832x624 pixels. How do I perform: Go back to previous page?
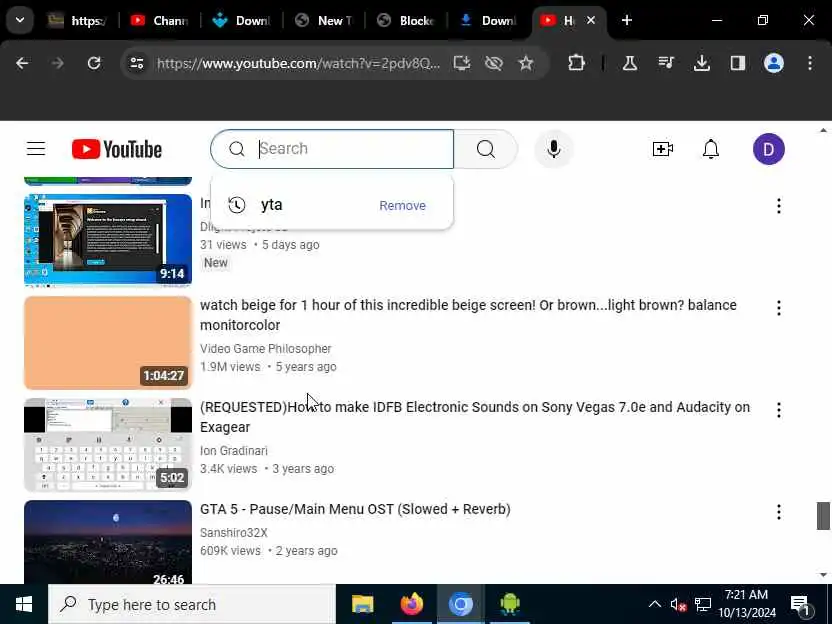tap(22, 63)
